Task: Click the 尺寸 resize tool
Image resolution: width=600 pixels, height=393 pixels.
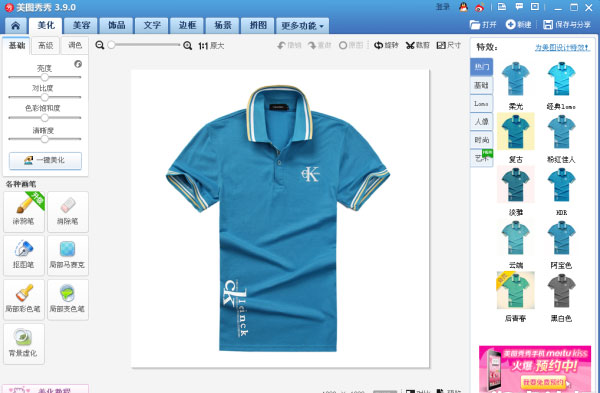Action: (449, 45)
